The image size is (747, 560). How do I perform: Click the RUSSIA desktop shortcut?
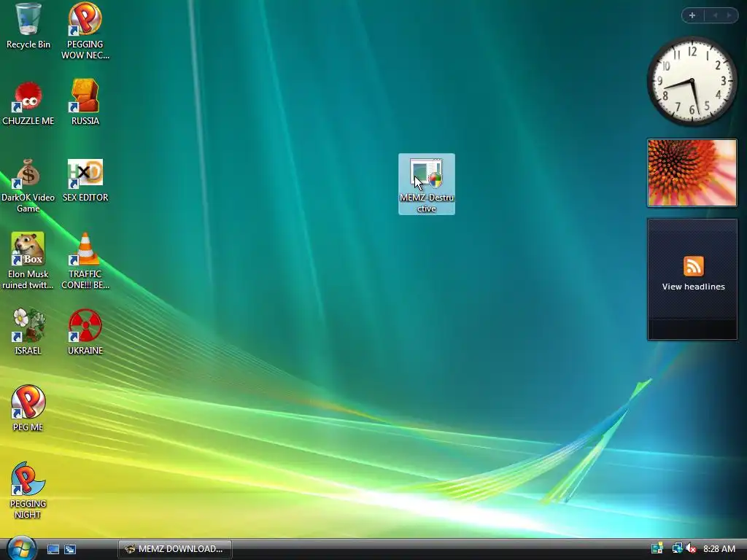pos(85,102)
